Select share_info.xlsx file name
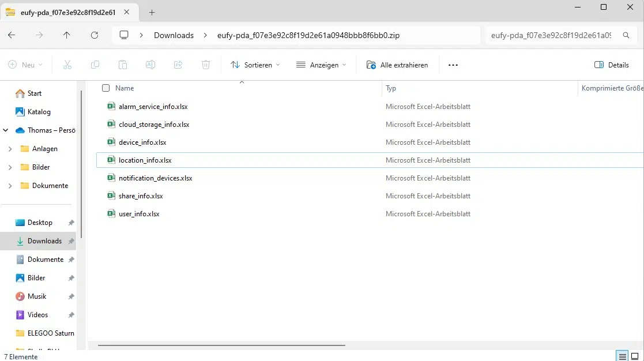 141,196
